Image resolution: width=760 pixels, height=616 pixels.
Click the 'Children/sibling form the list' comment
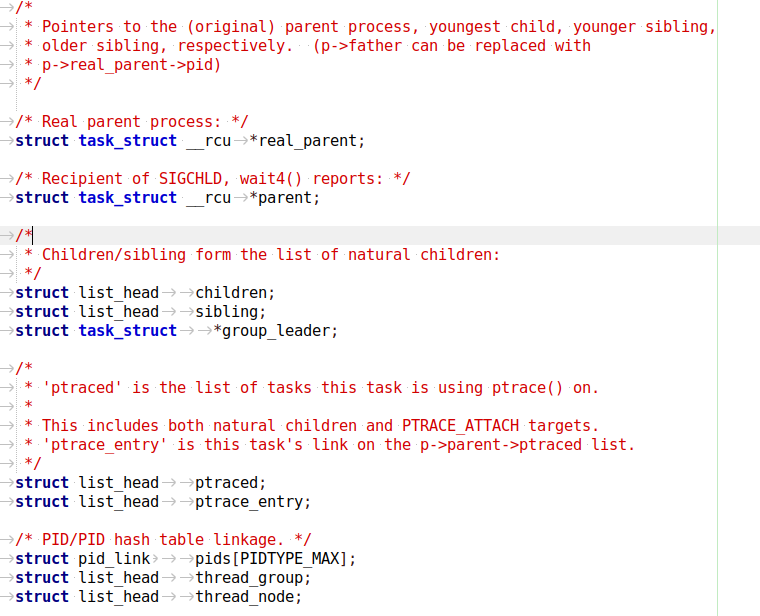(x=271, y=255)
